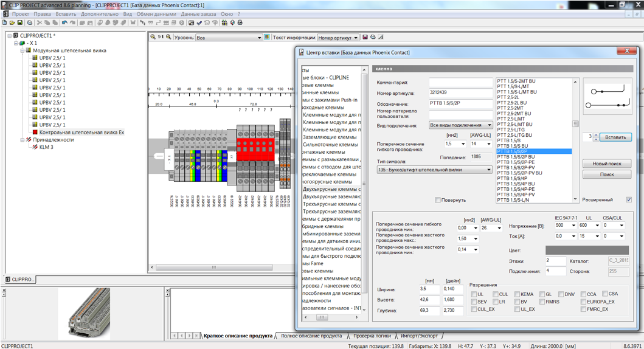Click the blue checkmark verification icon
The image size is (644, 349).
pos(199,22)
